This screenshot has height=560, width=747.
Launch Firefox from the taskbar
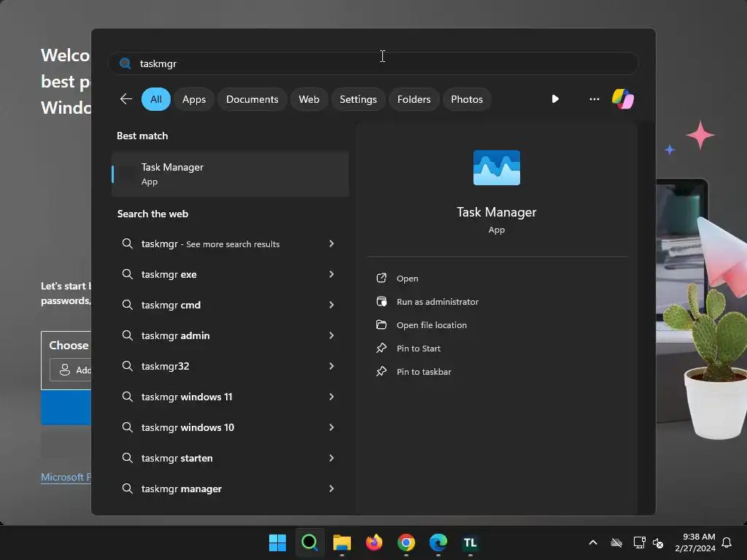coord(374,542)
